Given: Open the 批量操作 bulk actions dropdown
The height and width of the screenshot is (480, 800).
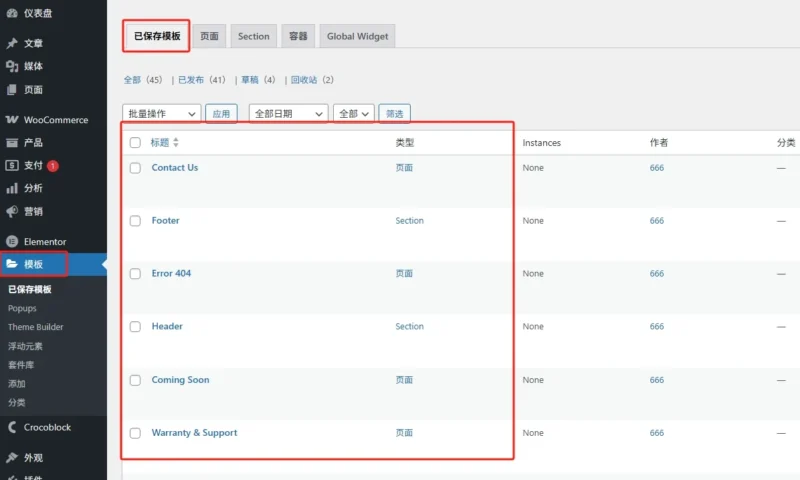Looking at the screenshot, I should tap(161, 113).
